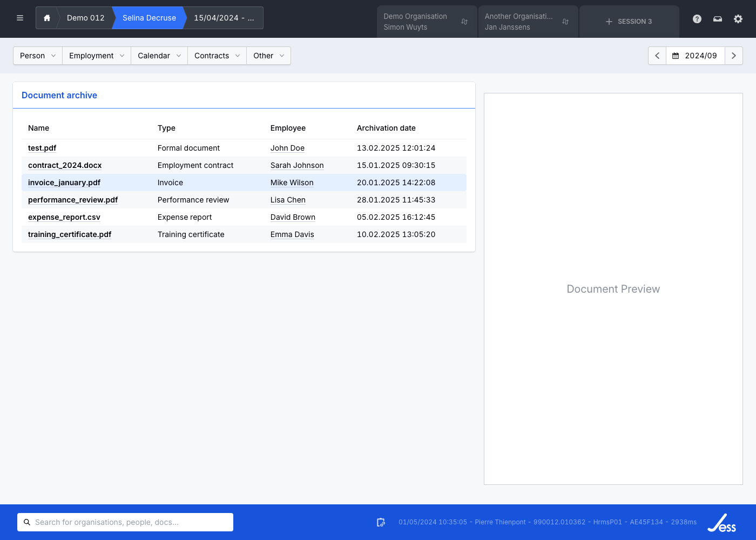Open the invoice_january.pdf document
The width and height of the screenshot is (756, 540).
tap(64, 183)
